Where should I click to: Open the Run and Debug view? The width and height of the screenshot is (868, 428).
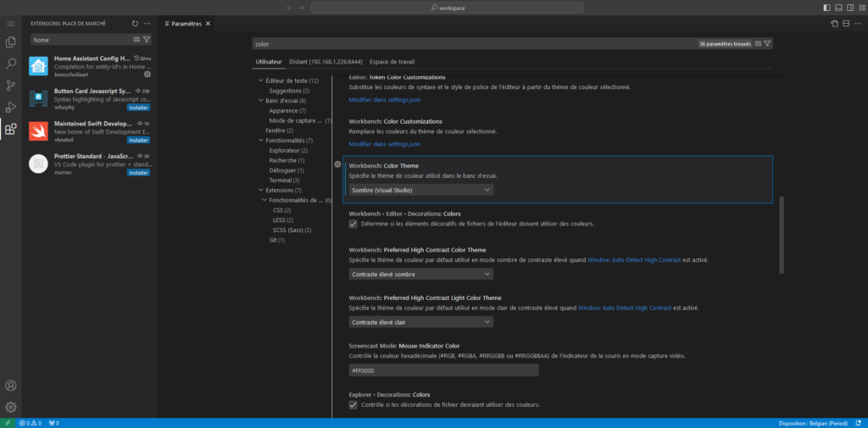coord(10,108)
